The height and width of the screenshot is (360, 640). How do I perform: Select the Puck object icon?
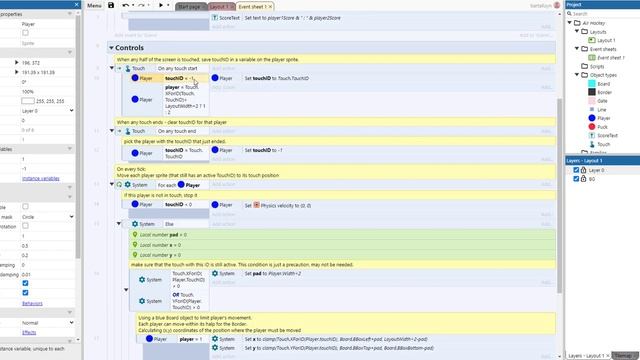point(592,127)
